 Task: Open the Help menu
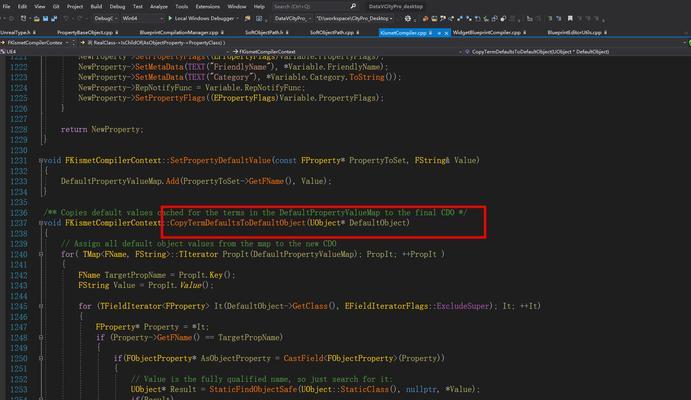[259, 6]
